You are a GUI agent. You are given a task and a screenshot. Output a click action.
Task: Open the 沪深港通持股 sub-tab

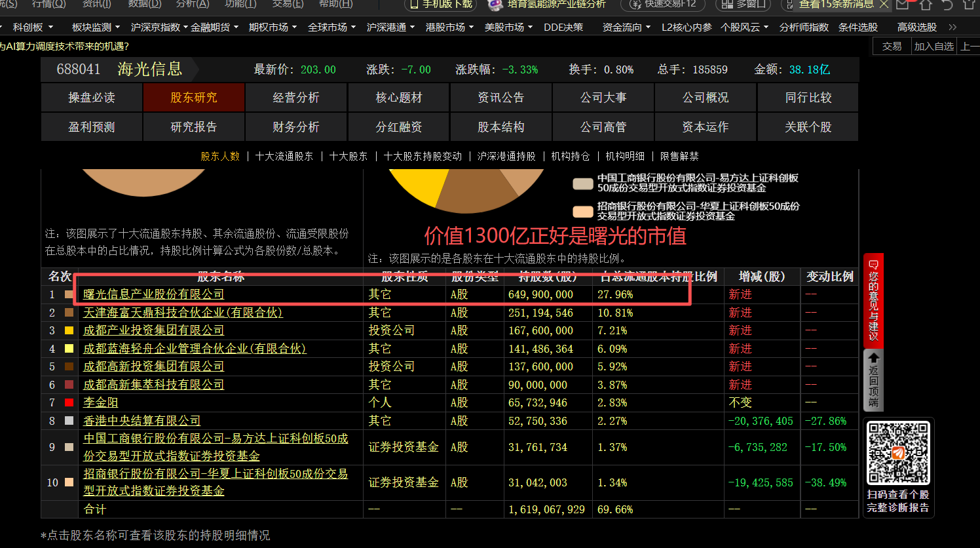[x=506, y=157]
